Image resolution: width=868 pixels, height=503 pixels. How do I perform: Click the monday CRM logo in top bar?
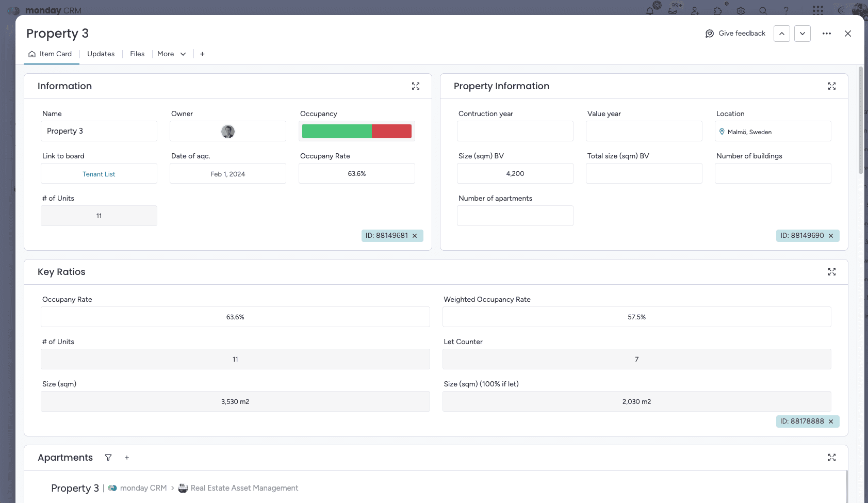pyautogui.click(x=45, y=10)
